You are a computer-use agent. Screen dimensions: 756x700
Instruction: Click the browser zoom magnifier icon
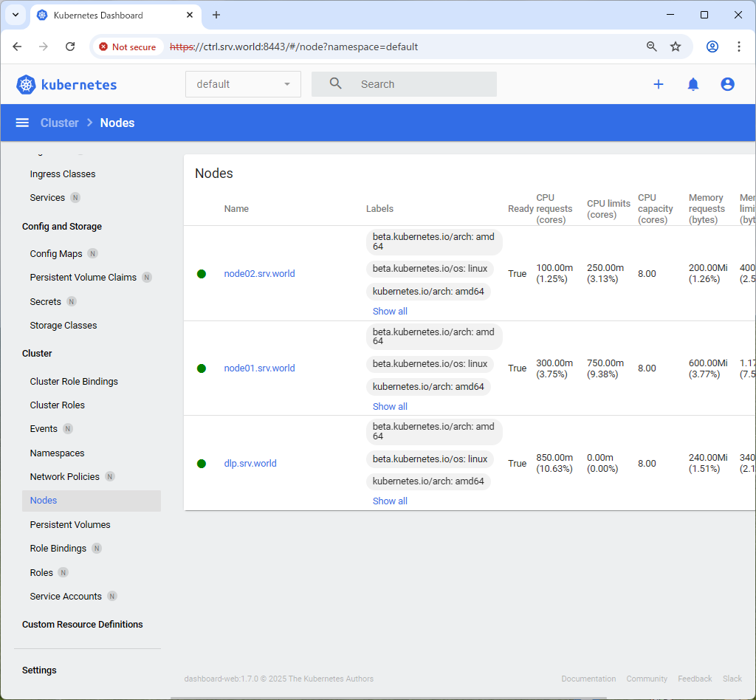(x=651, y=47)
